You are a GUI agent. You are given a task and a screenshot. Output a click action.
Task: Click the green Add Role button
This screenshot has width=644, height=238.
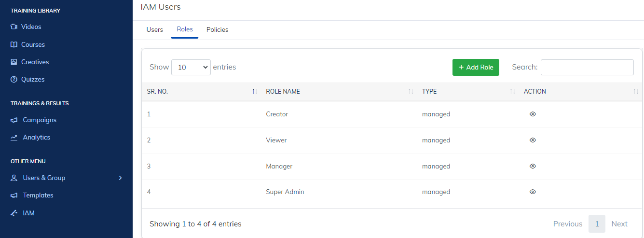pos(476,67)
